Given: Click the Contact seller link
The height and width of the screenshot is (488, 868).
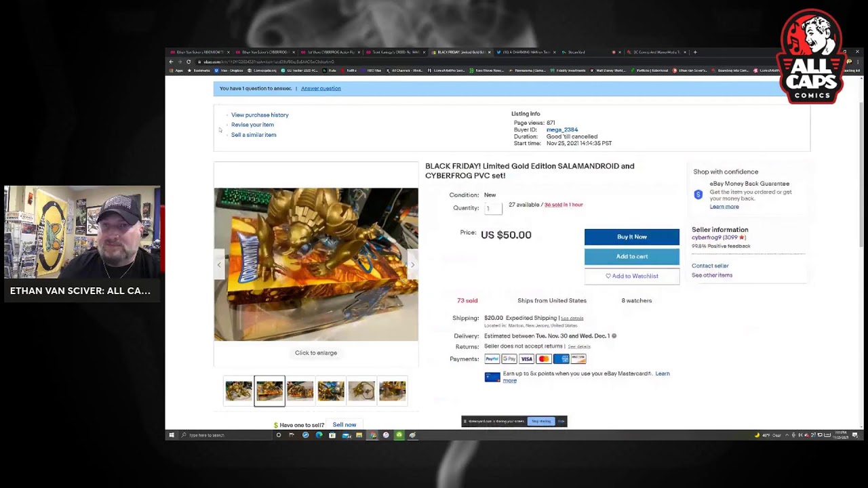Looking at the screenshot, I should click(710, 266).
